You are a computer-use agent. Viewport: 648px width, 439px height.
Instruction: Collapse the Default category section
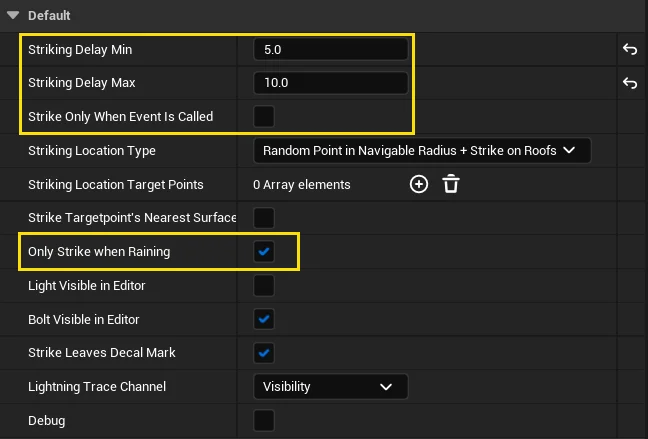point(13,15)
